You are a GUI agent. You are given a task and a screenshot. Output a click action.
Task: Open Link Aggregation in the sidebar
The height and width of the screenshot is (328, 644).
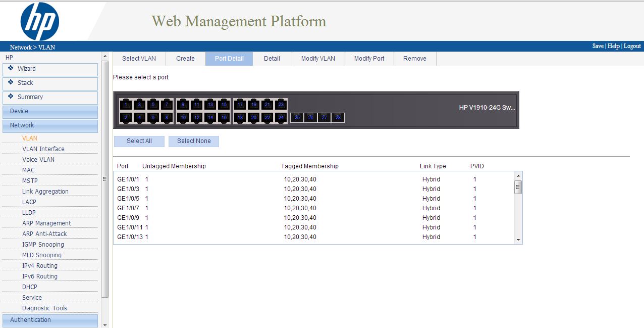point(45,192)
